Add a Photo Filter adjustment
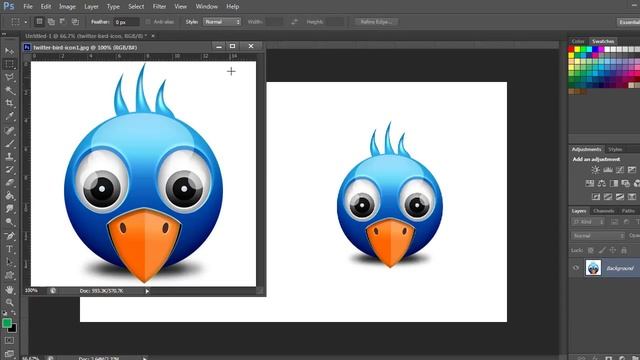This screenshot has width=640, height=360. pyautogui.click(x=625, y=183)
